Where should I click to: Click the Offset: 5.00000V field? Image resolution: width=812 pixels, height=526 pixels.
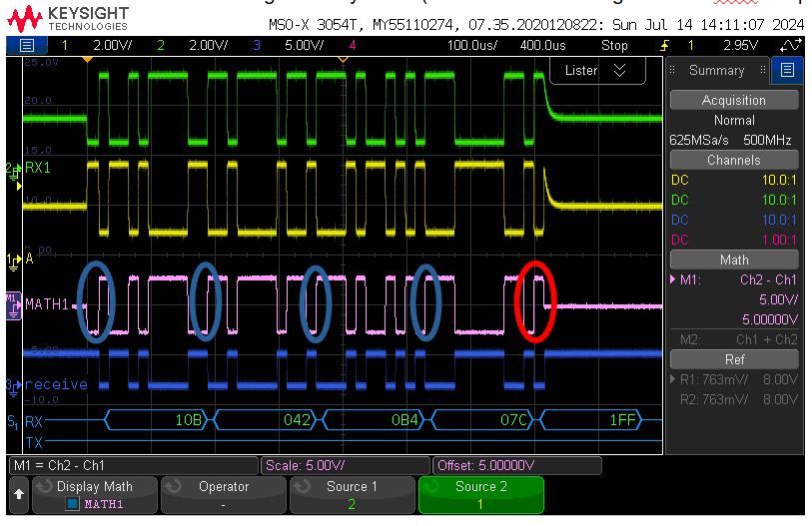(517, 465)
